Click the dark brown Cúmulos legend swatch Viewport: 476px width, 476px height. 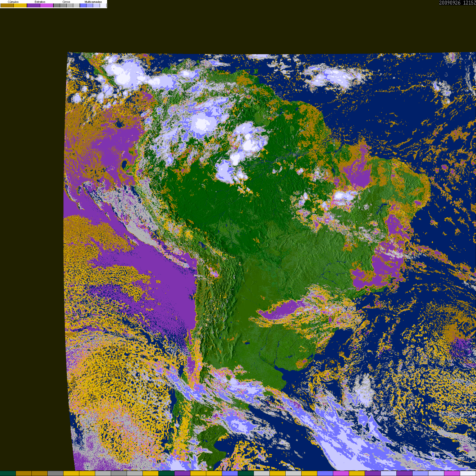pos(7,5)
